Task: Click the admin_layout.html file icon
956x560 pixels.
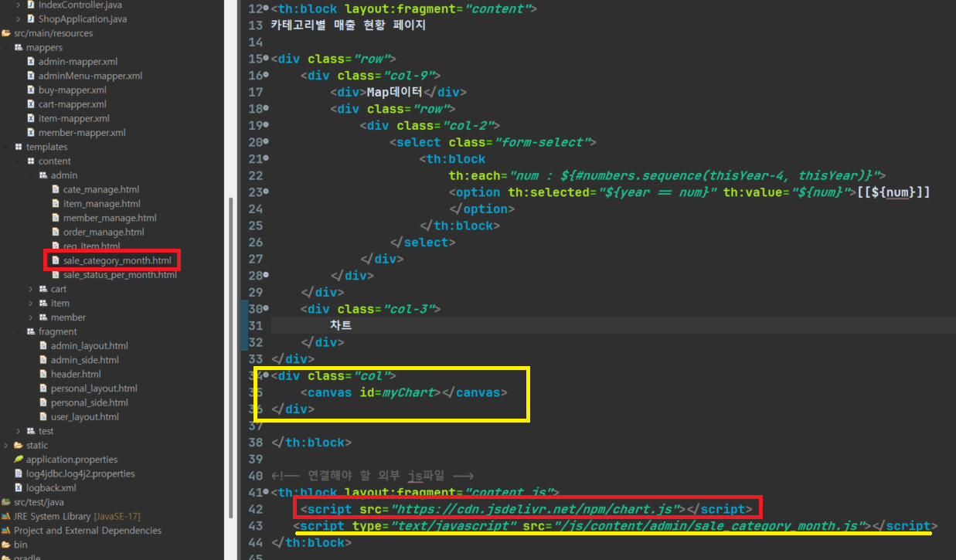Action: pos(43,346)
